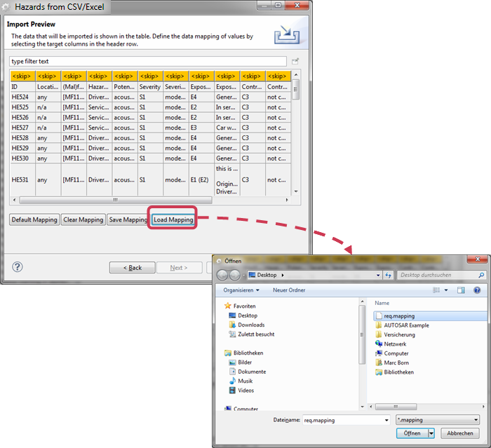Click the Dateiname input field

point(342,420)
